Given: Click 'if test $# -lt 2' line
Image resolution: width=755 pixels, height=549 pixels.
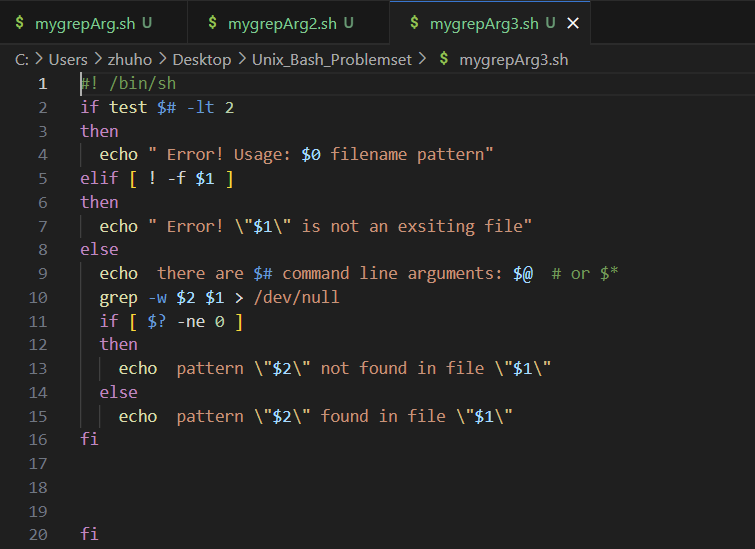Looking at the screenshot, I should point(157,107).
